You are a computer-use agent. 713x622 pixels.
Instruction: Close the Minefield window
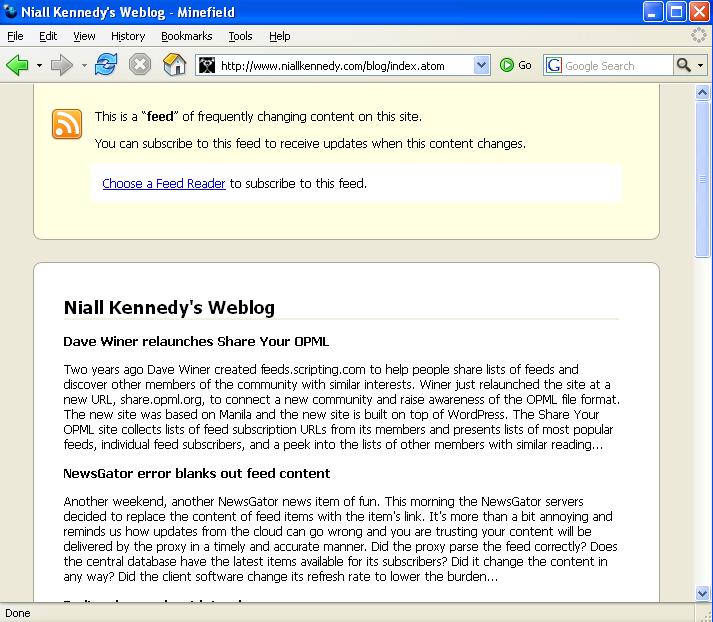pos(699,12)
